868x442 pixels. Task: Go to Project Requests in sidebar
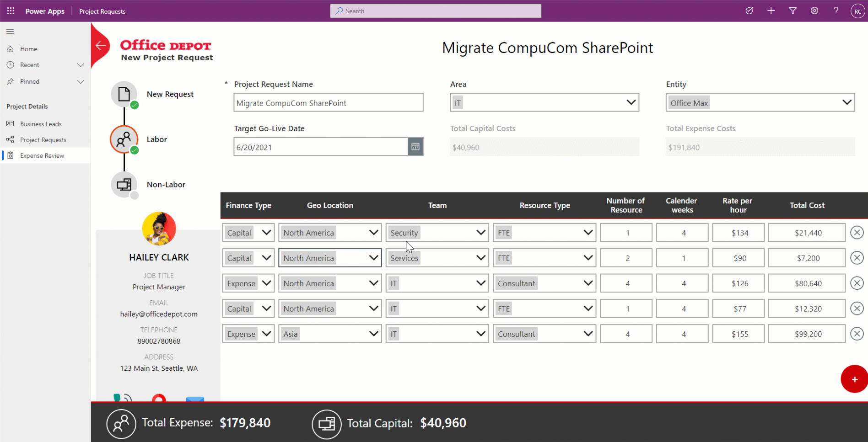[x=43, y=140]
